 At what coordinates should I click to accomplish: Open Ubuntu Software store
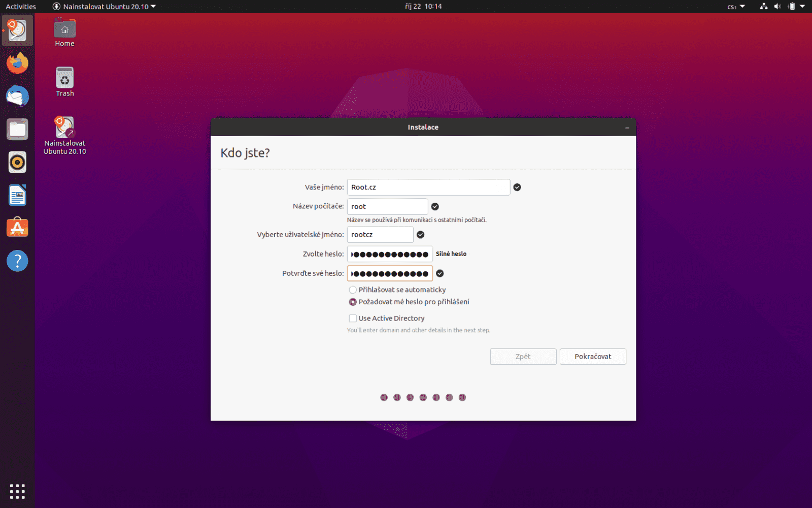pyautogui.click(x=17, y=228)
